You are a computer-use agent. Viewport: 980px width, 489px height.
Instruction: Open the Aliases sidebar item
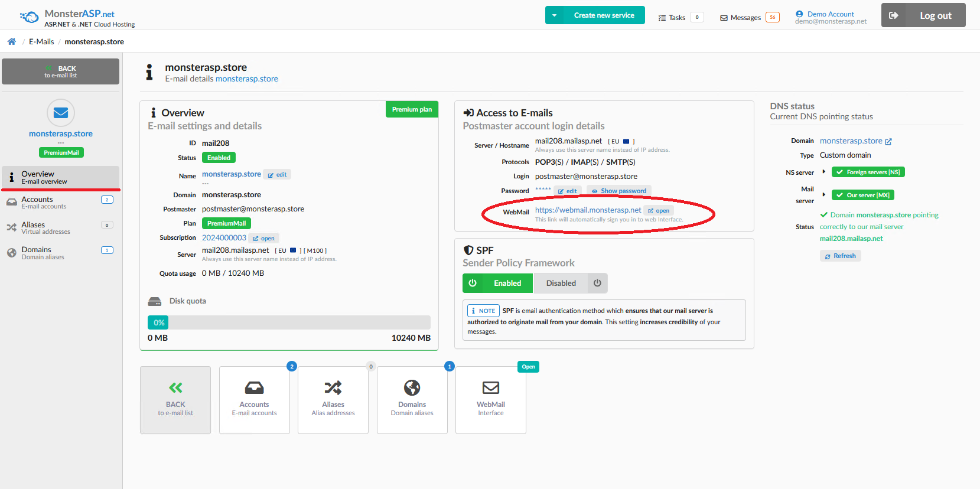click(x=60, y=228)
